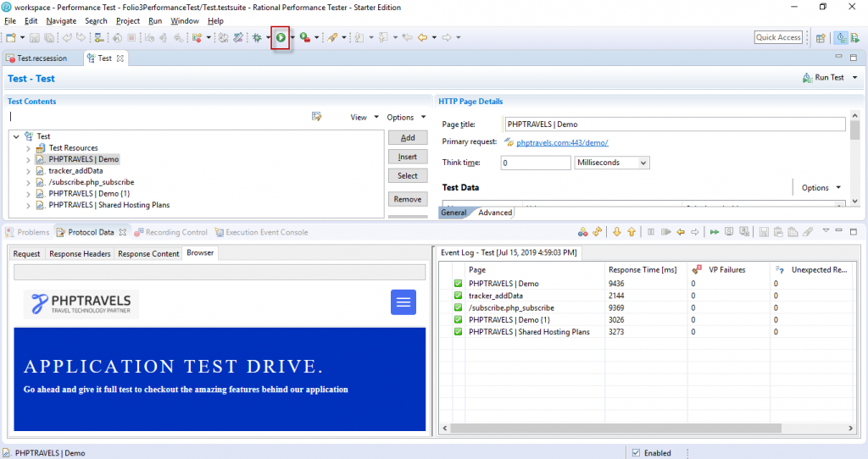Image resolution: width=868 pixels, height=459 pixels.
Task: Open the Window menu
Action: point(184,21)
